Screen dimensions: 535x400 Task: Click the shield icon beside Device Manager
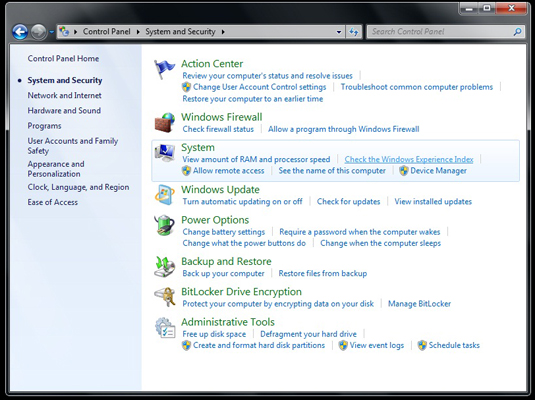404,171
